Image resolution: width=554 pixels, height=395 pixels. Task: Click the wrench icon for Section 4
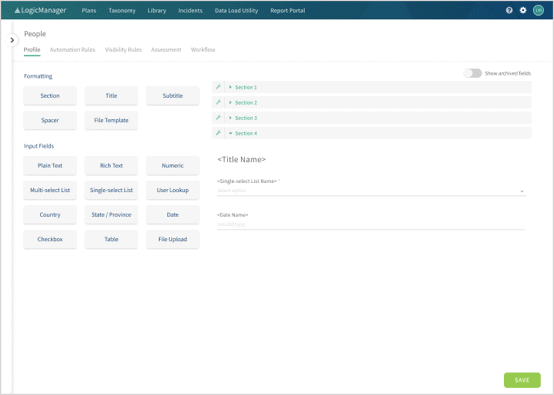pyautogui.click(x=218, y=133)
